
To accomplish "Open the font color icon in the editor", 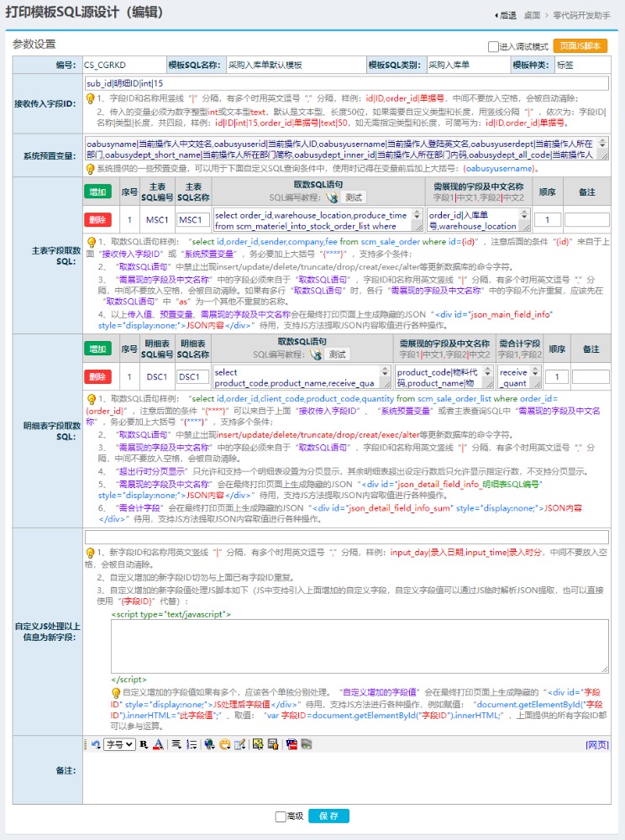I will tap(158, 744).
